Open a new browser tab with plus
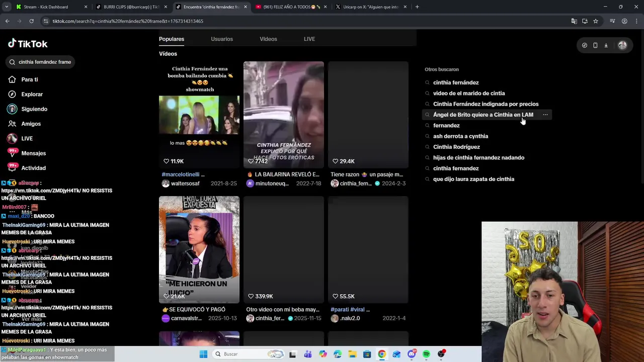The width and height of the screenshot is (644, 362). coord(417,7)
